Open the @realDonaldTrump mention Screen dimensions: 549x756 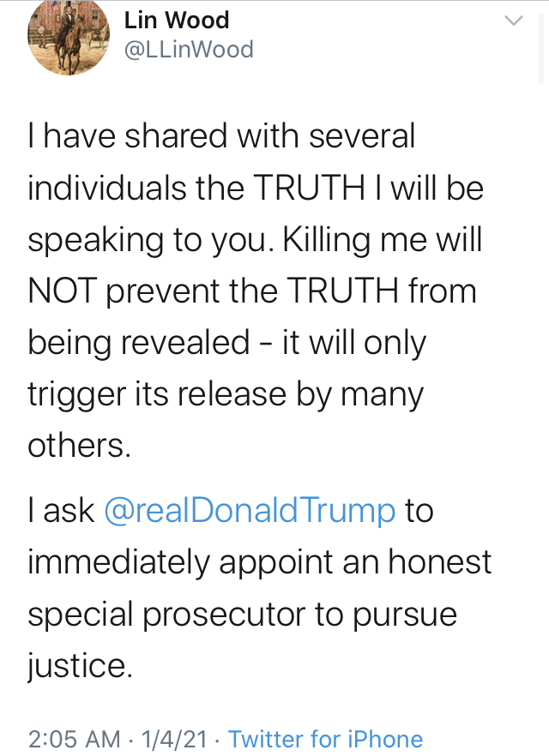(250, 510)
